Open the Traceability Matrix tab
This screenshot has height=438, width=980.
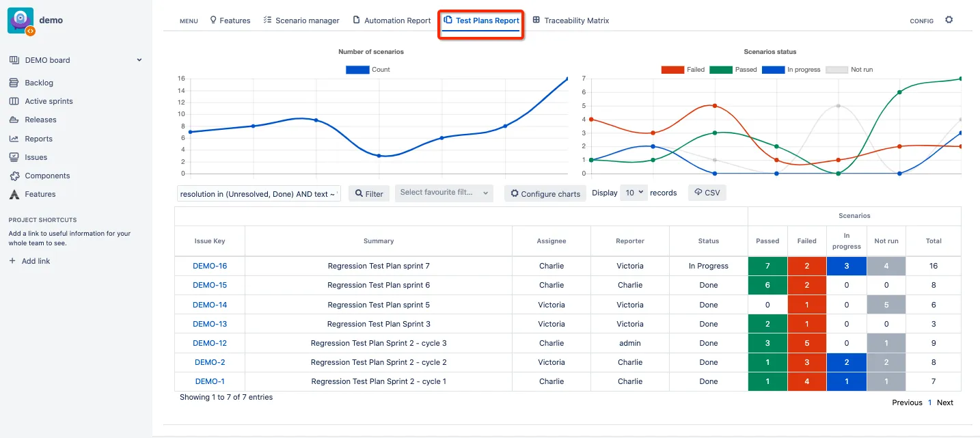(571, 20)
